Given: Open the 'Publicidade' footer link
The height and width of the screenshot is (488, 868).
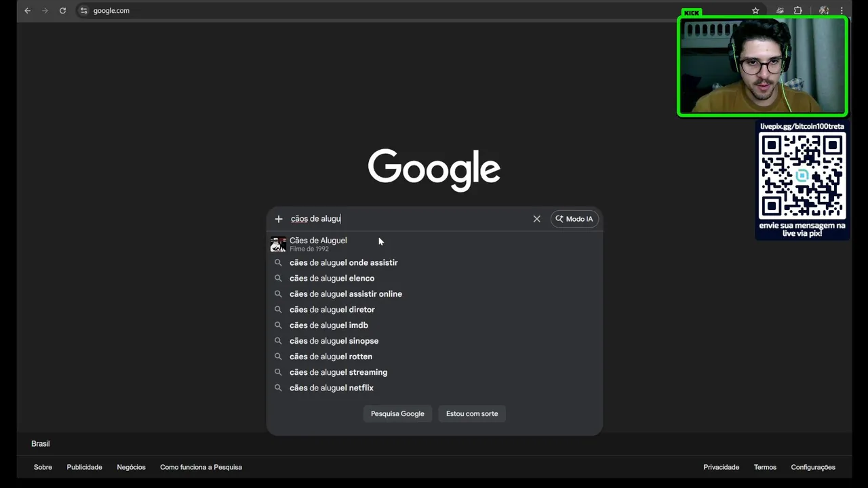Looking at the screenshot, I should point(85,467).
